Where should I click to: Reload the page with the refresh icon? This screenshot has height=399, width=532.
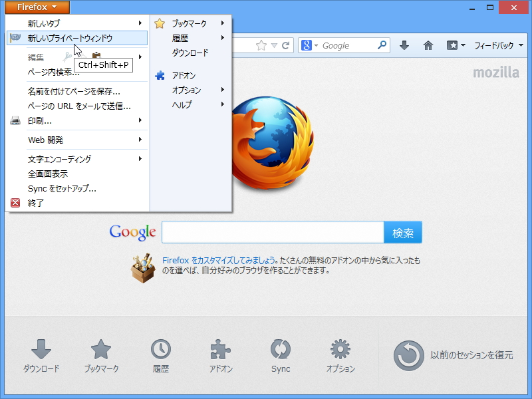(286, 45)
